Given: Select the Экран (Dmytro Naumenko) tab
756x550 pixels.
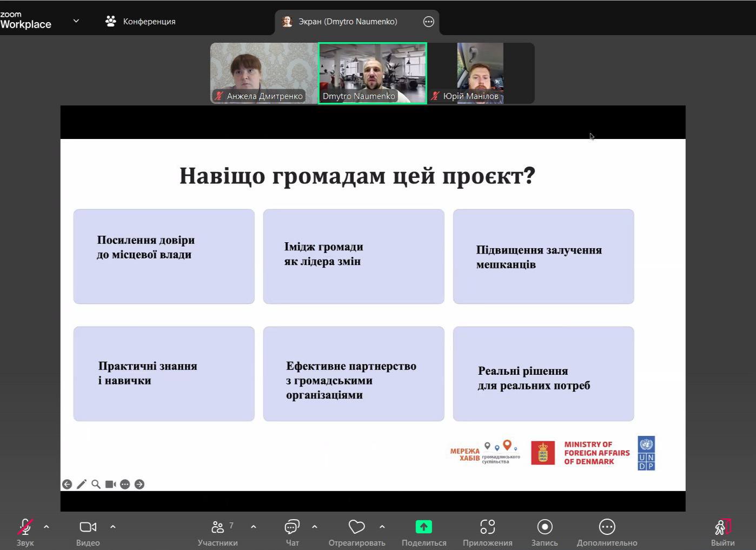Looking at the screenshot, I should tap(347, 22).
